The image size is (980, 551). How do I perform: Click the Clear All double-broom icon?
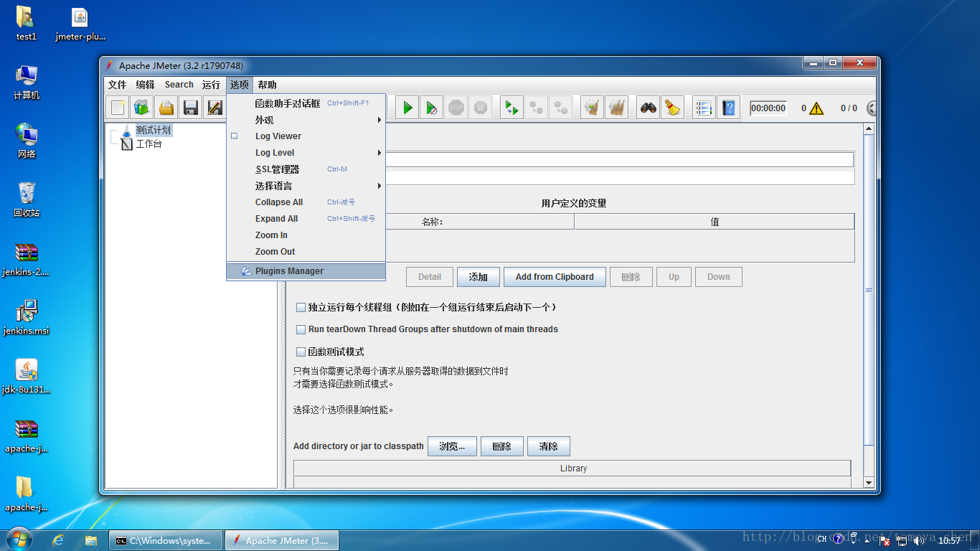tap(617, 108)
